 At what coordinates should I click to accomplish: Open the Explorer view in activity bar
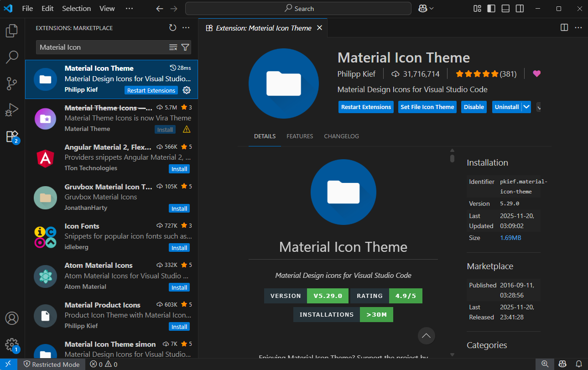[12, 31]
